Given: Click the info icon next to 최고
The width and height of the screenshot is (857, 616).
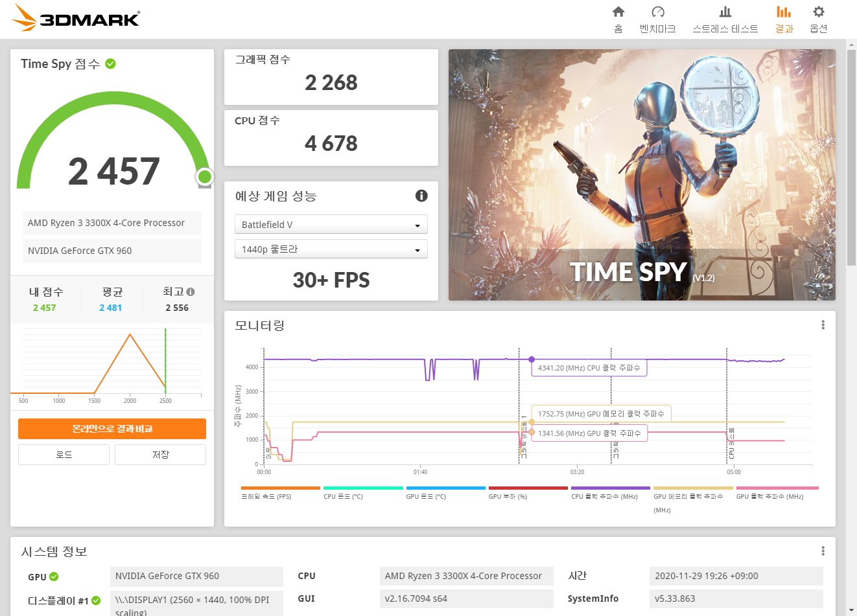Looking at the screenshot, I should point(191,292).
